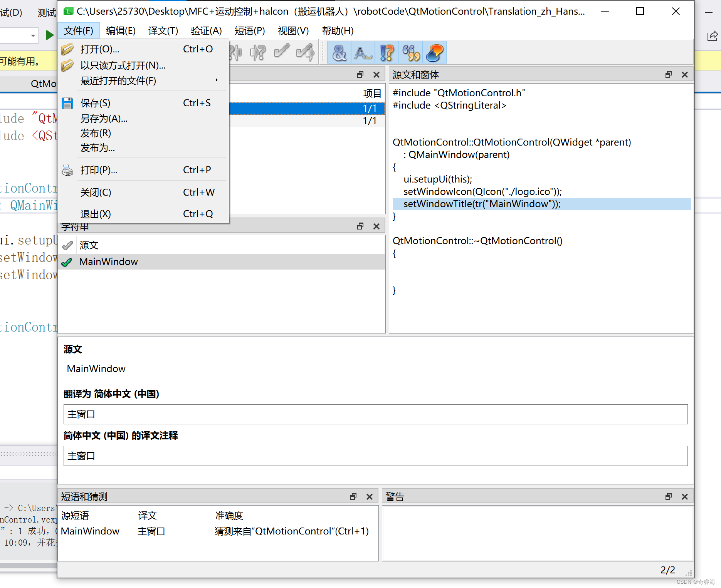Close the 字符串 strings panel

pyautogui.click(x=376, y=226)
